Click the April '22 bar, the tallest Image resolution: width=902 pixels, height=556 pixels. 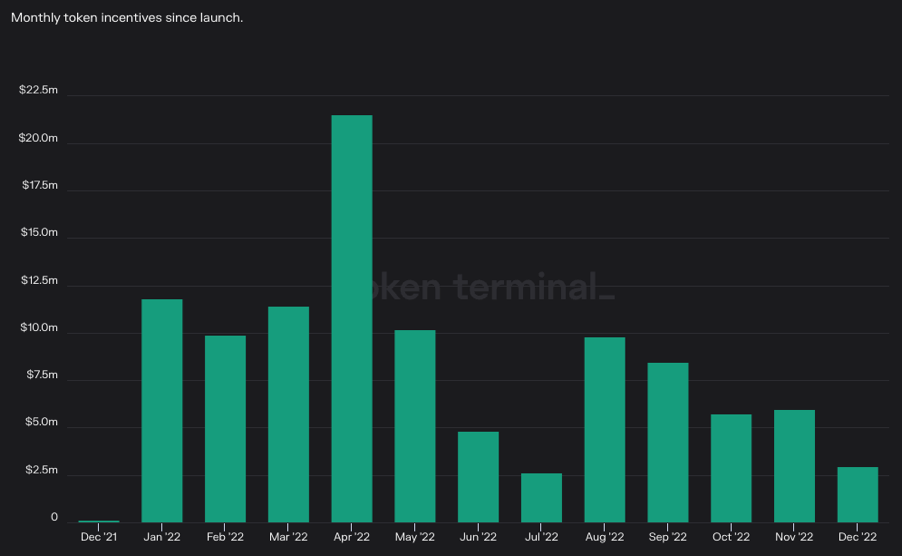click(x=351, y=318)
